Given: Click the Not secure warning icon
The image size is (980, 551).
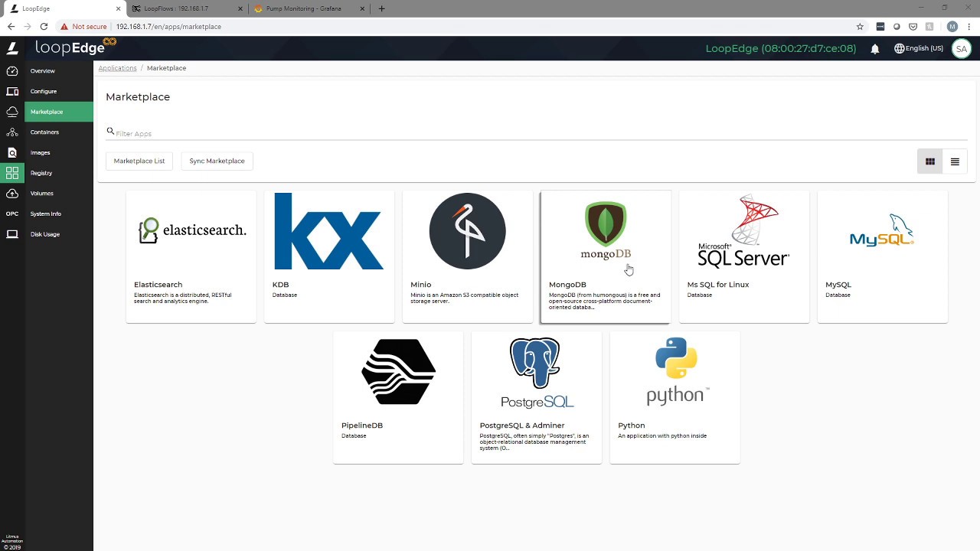Looking at the screenshot, I should (x=64, y=26).
